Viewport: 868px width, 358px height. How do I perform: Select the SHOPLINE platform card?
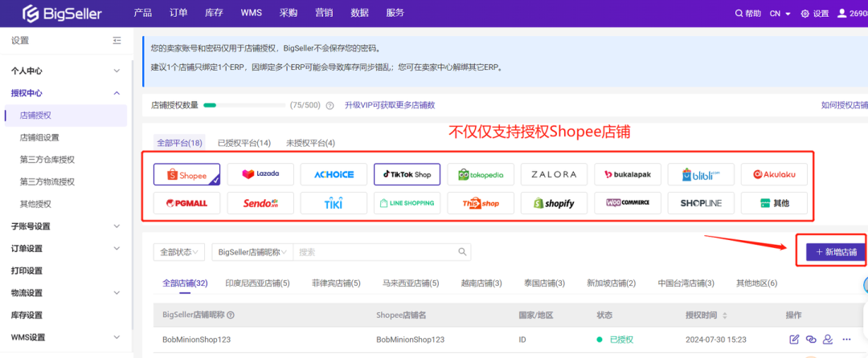(x=701, y=203)
